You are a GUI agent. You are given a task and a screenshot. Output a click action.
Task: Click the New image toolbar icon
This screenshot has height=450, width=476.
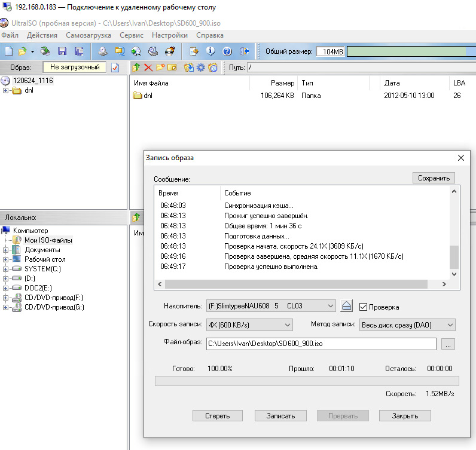coord(8,51)
